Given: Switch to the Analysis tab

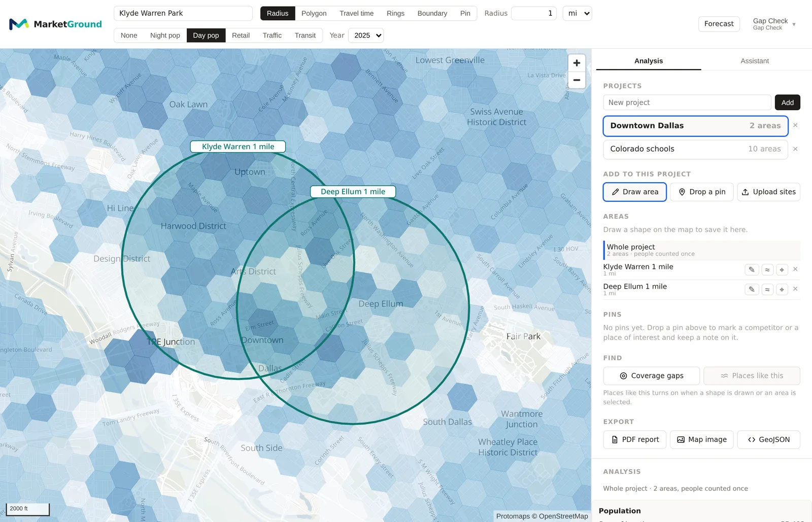Looking at the screenshot, I should tap(649, 61).
